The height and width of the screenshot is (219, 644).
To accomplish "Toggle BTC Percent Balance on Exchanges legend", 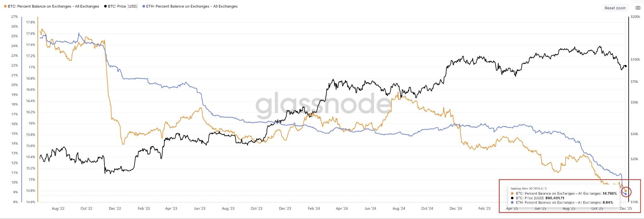I will [x=53, y=6].
